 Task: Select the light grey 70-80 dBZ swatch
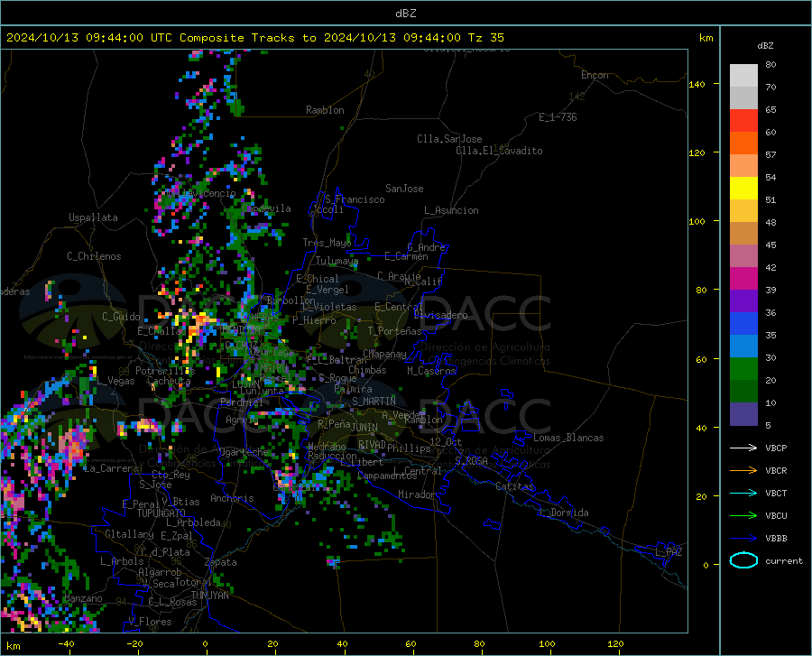coord(743,76)
